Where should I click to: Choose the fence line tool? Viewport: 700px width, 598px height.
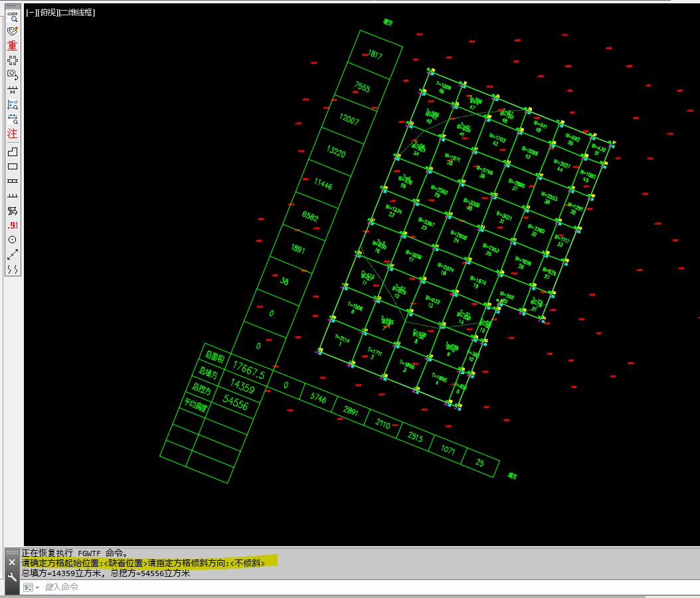13,195
